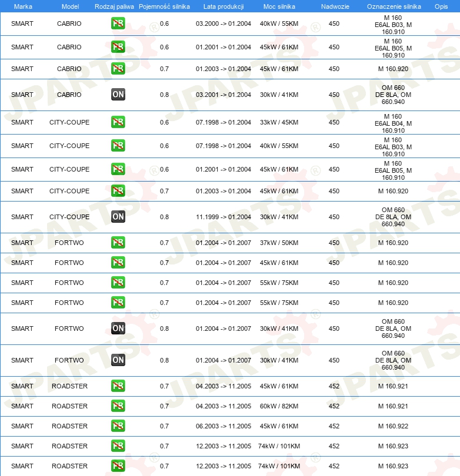Select SMART brand in CABRIO 03.2000 row

pos(22,24)
